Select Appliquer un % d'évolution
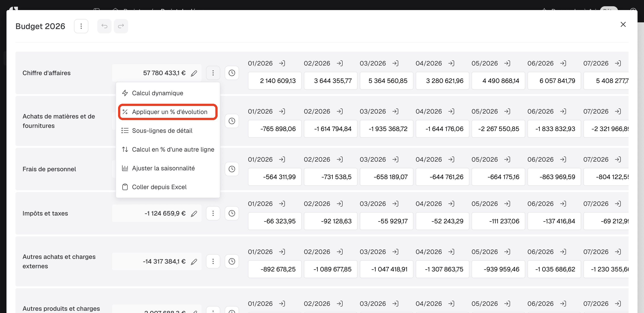Image resolution: width=644 pixels, height=313 pixels. click(x=168, y=112)
